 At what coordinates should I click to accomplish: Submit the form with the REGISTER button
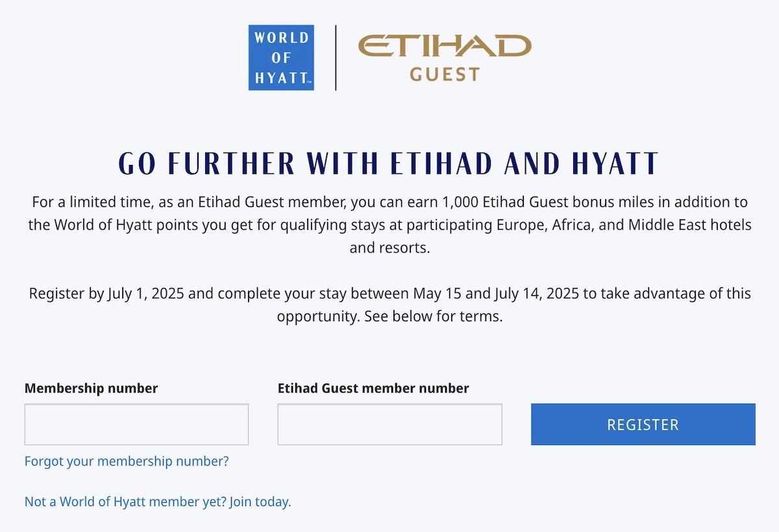click(x=643, y=424)
